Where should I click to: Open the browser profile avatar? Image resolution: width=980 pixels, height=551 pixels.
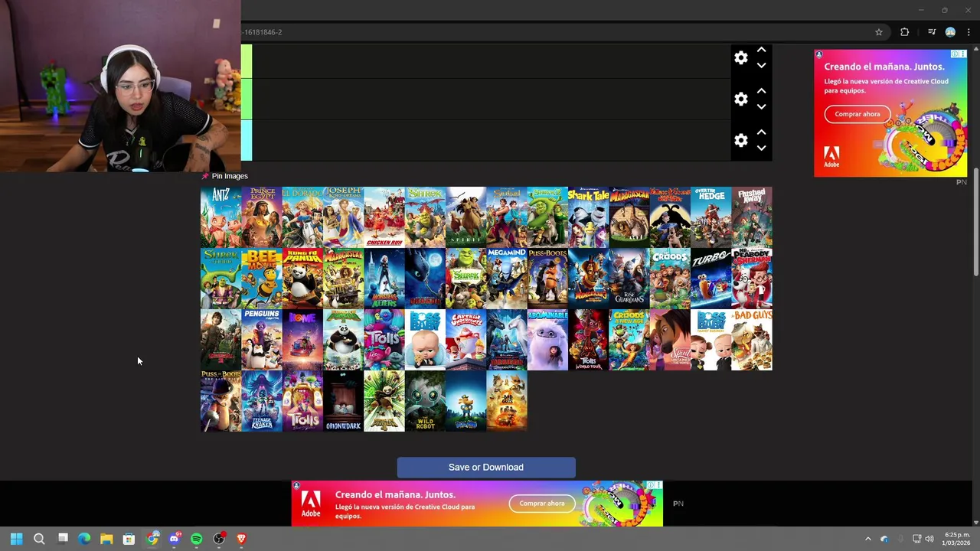click(x=950, y=32)
